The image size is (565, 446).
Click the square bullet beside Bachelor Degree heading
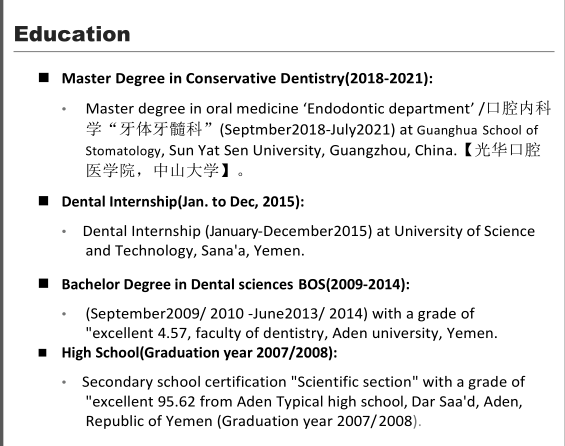point(44,284)
